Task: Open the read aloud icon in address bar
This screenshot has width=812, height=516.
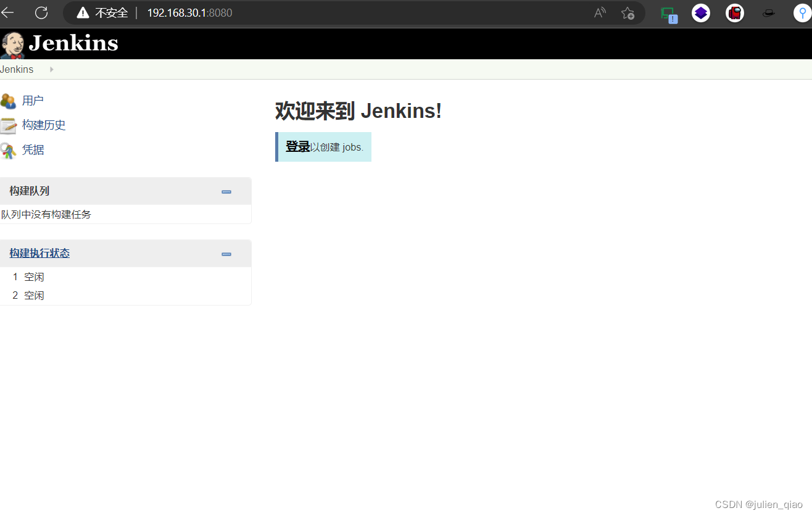Action: pos(600,13)
